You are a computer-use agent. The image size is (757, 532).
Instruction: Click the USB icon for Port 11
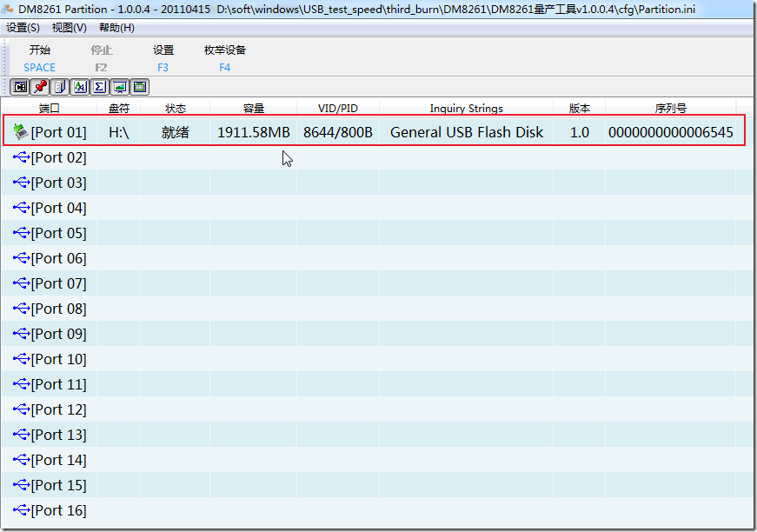[21, 384]
